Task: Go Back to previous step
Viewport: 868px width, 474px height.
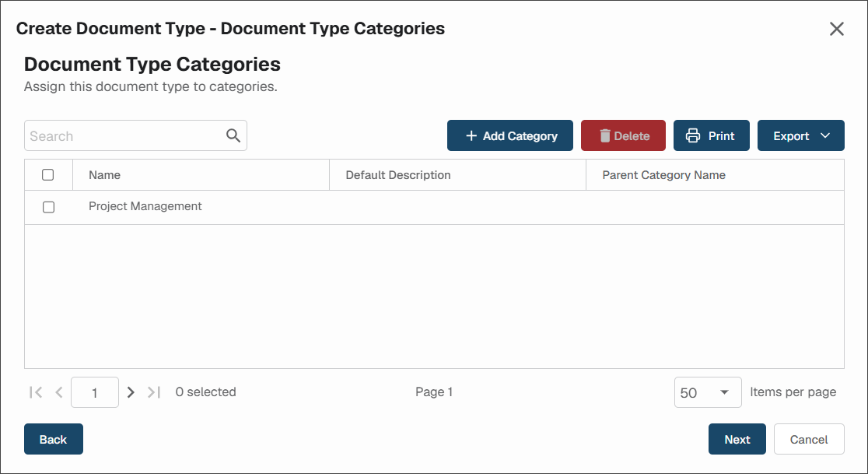Action: [x=53, y=439]
